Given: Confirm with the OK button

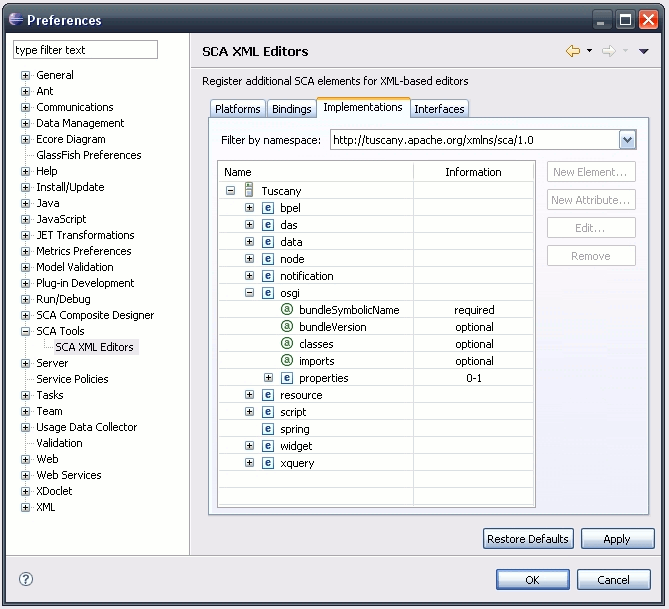Looking at the screenshot, I should coord(532,580).
